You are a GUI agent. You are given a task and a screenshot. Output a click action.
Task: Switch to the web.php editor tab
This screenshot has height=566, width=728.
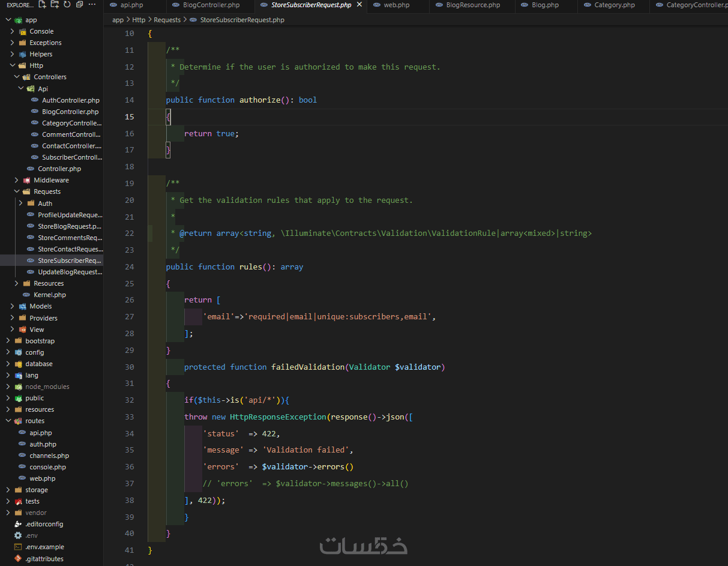(397, 5)
